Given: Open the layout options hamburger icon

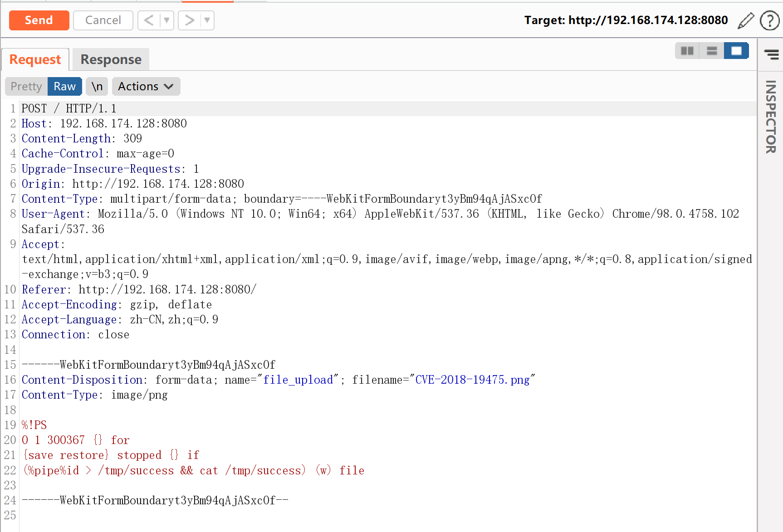Looking at the screenshot, I should pos(772,54).
